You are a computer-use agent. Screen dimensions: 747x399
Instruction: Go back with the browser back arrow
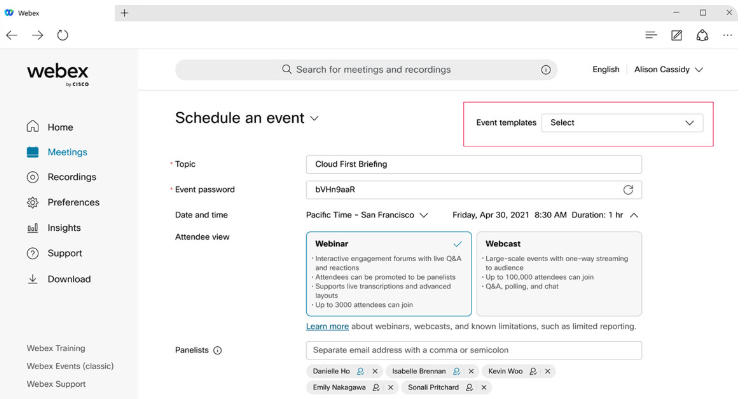pyautogui.click(x=12, y=35)
